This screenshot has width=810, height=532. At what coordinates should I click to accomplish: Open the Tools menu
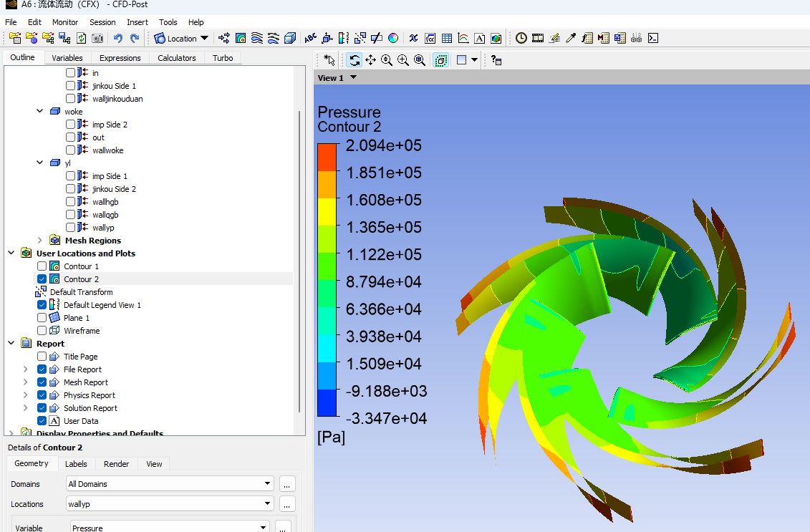(168, 22)
